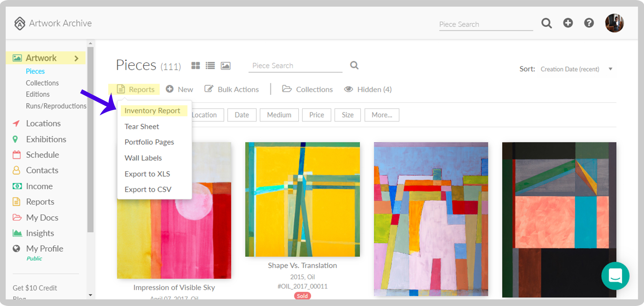Select Inventory Report from the Reports menu
The image size is (644, 306).
coord(152,111)
